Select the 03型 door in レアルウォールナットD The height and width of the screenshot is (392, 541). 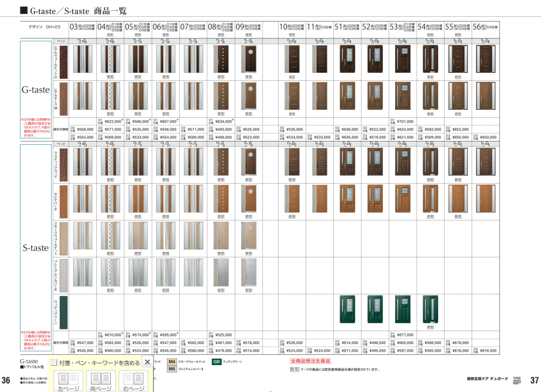[82, 59]
